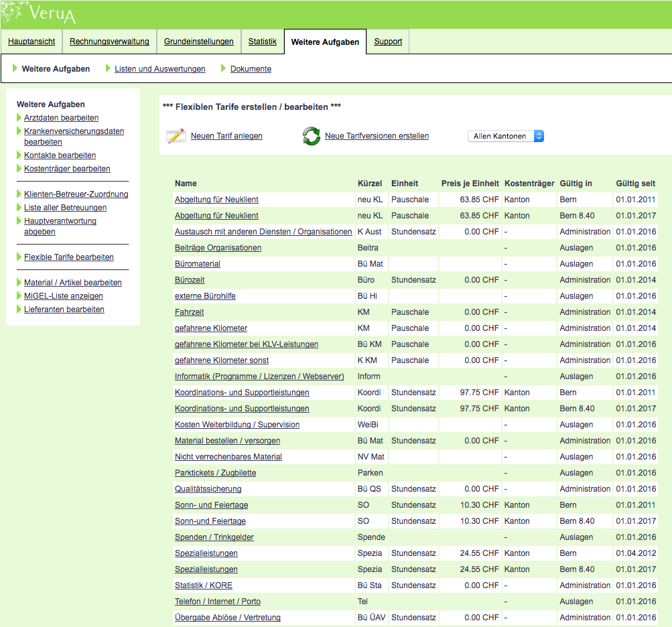
Task: Click Neuen Tarif anlegen link
Action: click(x=226, y=136)
